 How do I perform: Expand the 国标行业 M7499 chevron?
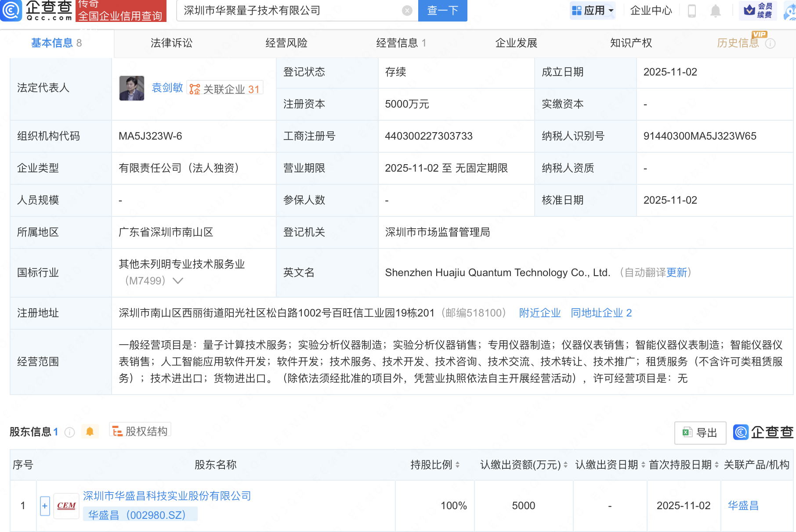[x=178, y=281]
